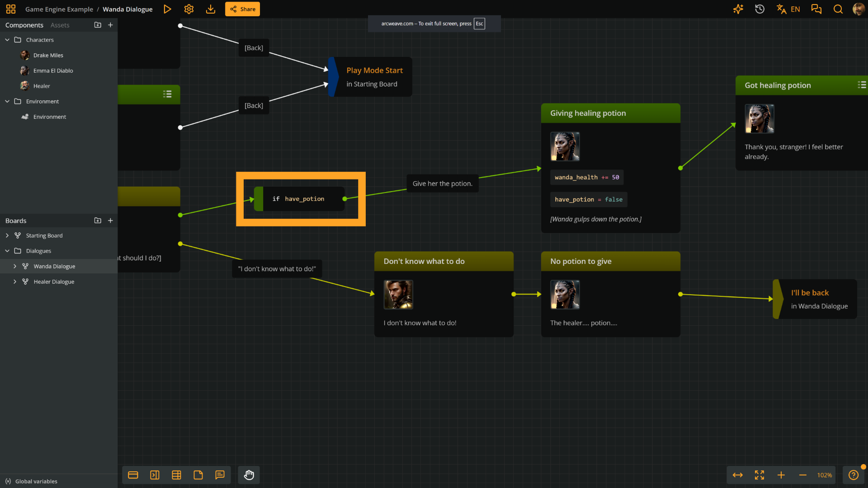Expand the Starting Board tree item
This screenshot has height=488, width=868.
pos(7,235)
